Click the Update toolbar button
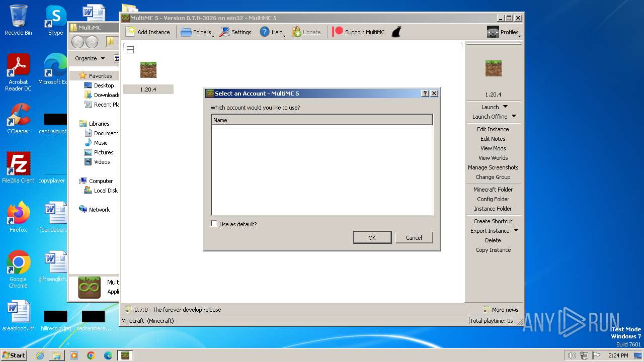Screen dimensions: 644x362 [306, 32]
